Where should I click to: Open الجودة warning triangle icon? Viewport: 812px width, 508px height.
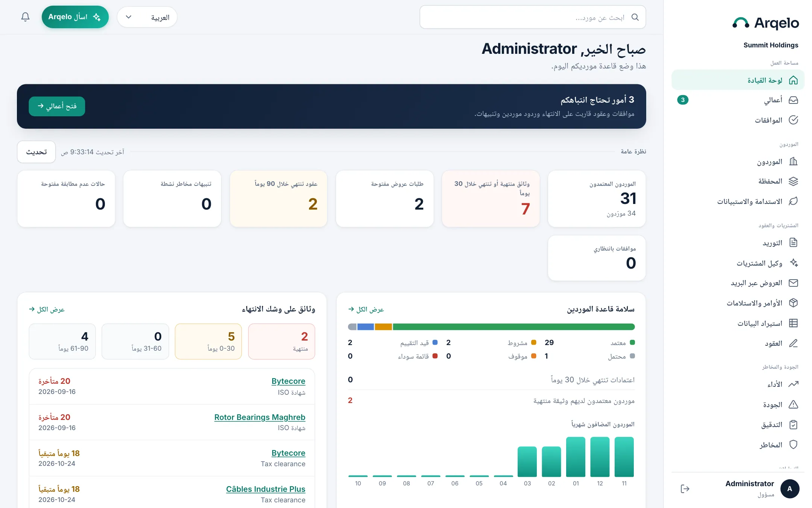[793, 405]
